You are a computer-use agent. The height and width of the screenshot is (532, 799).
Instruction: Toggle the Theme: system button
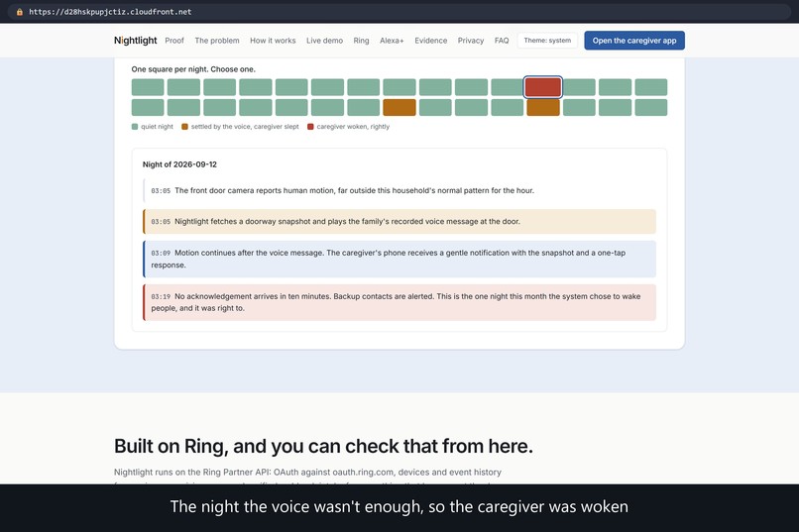point(547,41)
